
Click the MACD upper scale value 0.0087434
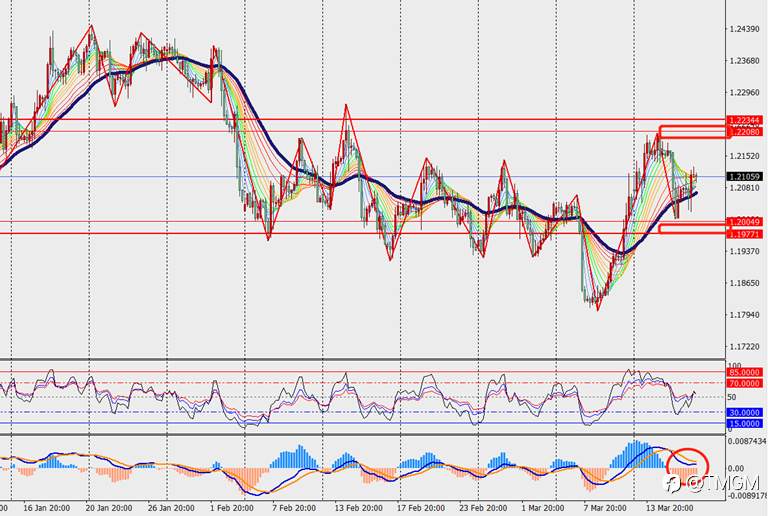(x=747, y=442)
